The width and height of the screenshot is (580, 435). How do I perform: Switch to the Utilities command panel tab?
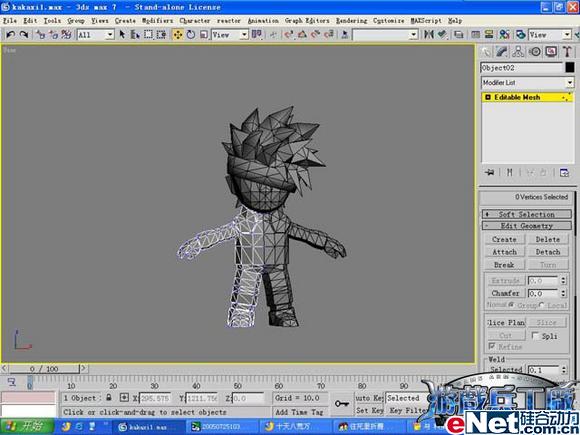[x=567, y=52]
